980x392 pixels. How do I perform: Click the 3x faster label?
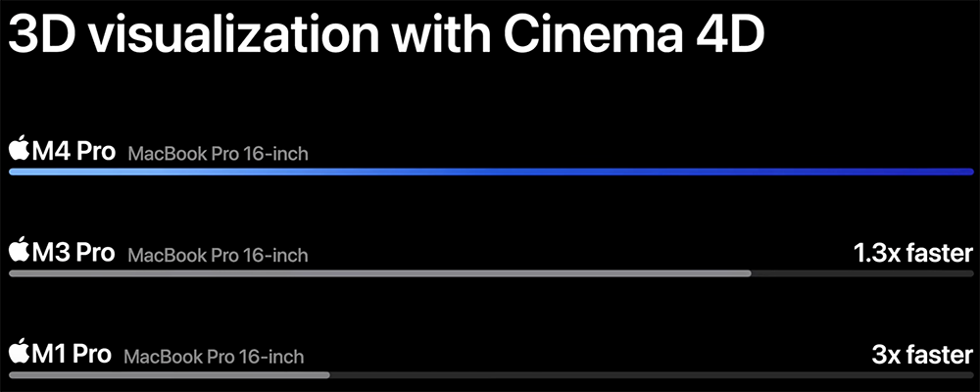point(922,355)
